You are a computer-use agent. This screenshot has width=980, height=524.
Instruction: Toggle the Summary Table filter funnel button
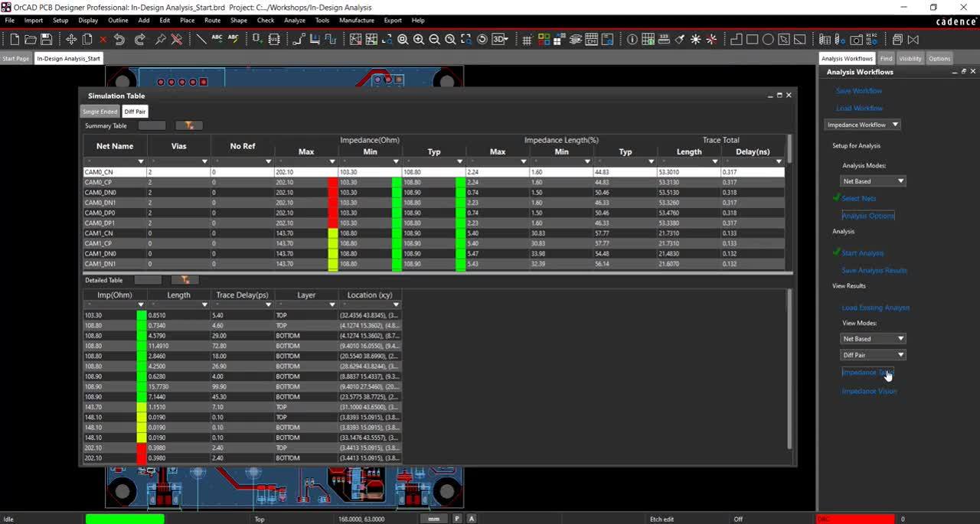189,125
